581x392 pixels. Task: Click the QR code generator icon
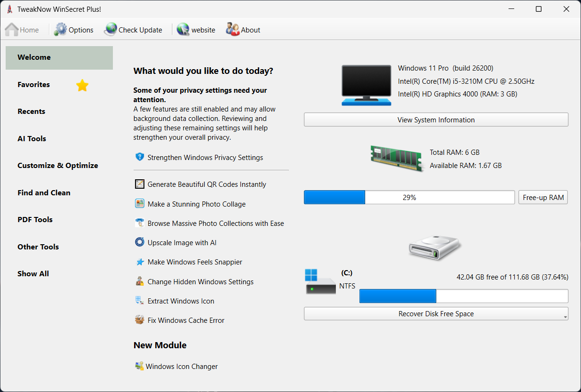pyautogui.click(x=139, y=184)
